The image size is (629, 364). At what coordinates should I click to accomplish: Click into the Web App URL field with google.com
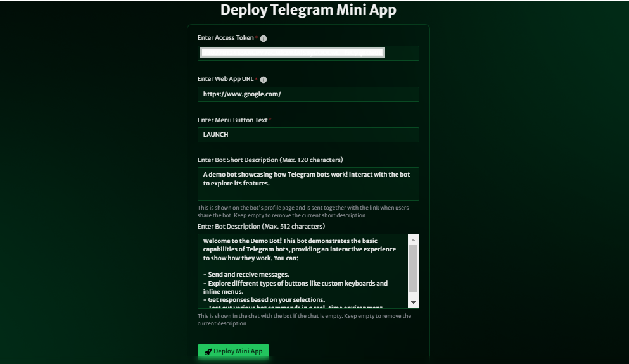pos(308,94)
